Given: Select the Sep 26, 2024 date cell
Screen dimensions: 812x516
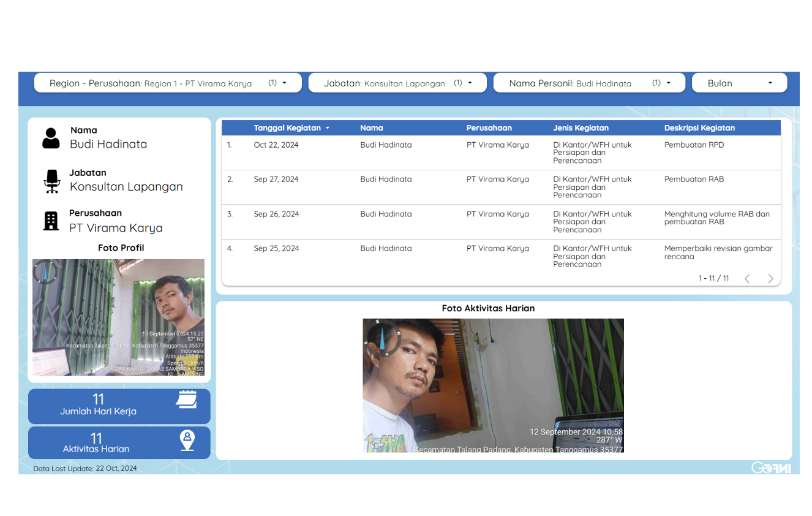Looking at the screenshot, I should [x=277, y=214].
